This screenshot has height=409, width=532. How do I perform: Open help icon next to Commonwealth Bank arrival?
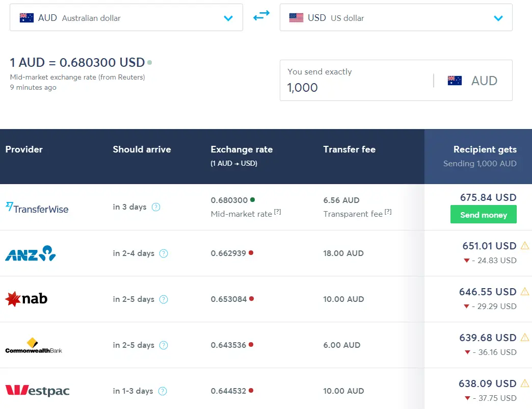coord(164,345)
